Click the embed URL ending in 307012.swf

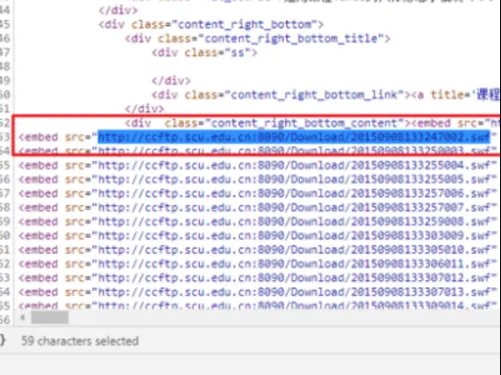pyautogui.click(x=295, y=278)
